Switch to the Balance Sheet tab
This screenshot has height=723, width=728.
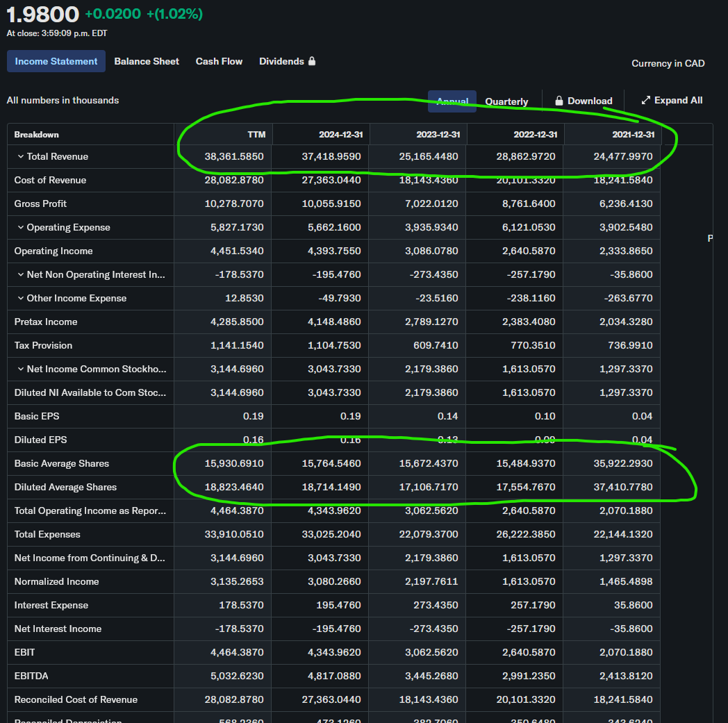click(147, 61)
